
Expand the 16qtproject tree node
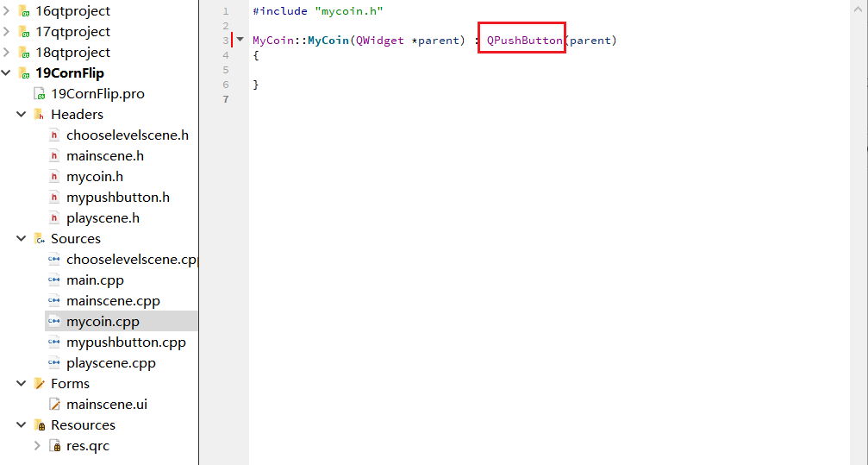6,11
